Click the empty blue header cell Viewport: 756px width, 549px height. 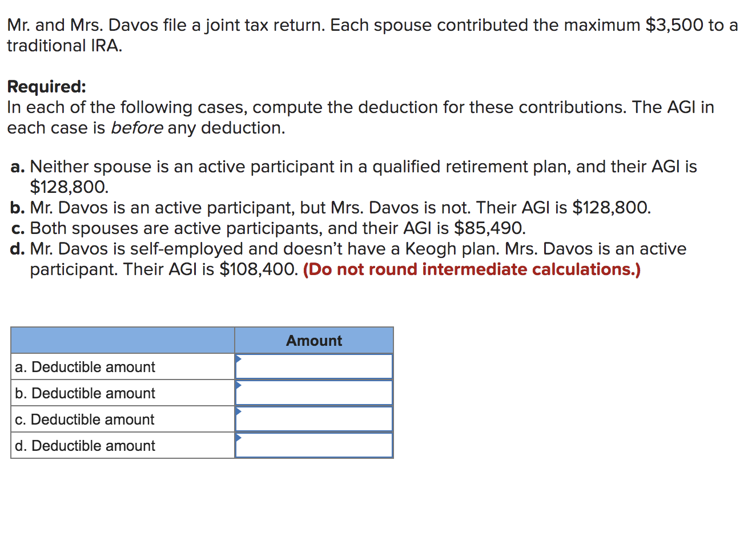pos(122,340)
